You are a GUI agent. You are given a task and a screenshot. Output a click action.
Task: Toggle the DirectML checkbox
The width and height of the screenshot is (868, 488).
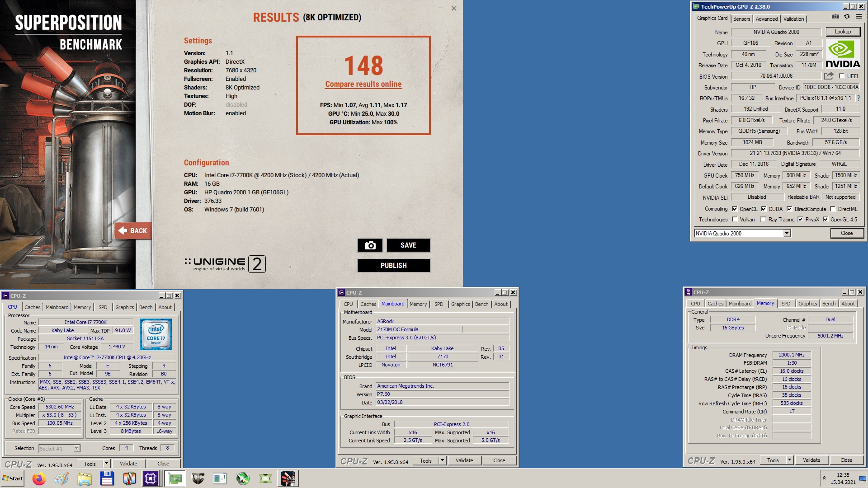click(833, 209)
